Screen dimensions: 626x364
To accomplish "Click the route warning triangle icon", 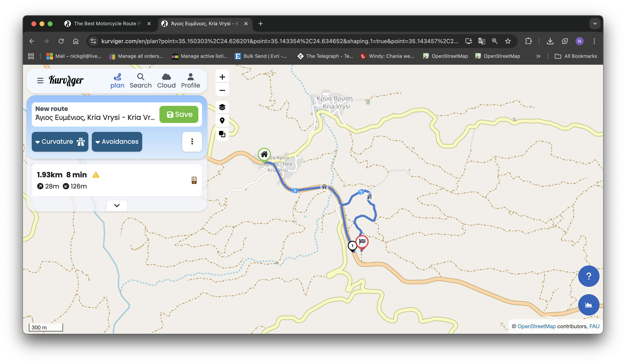I will pos(96,175).
